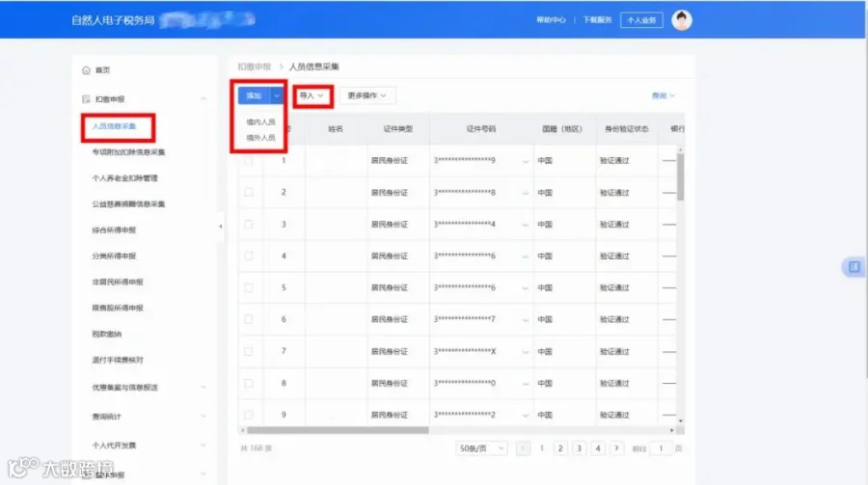Screen dimensions: 868x485
Task: Click the previous page arrow in the pagination
Action: coord(523,448)
